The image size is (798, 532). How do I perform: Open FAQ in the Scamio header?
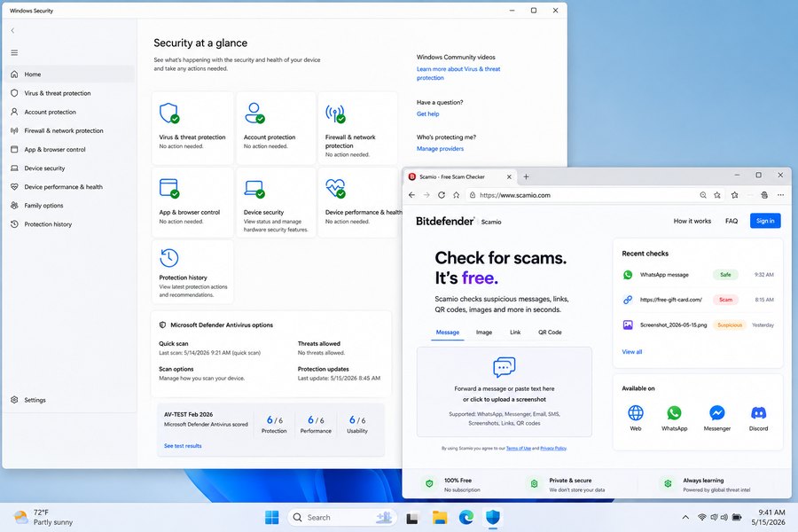731,221
